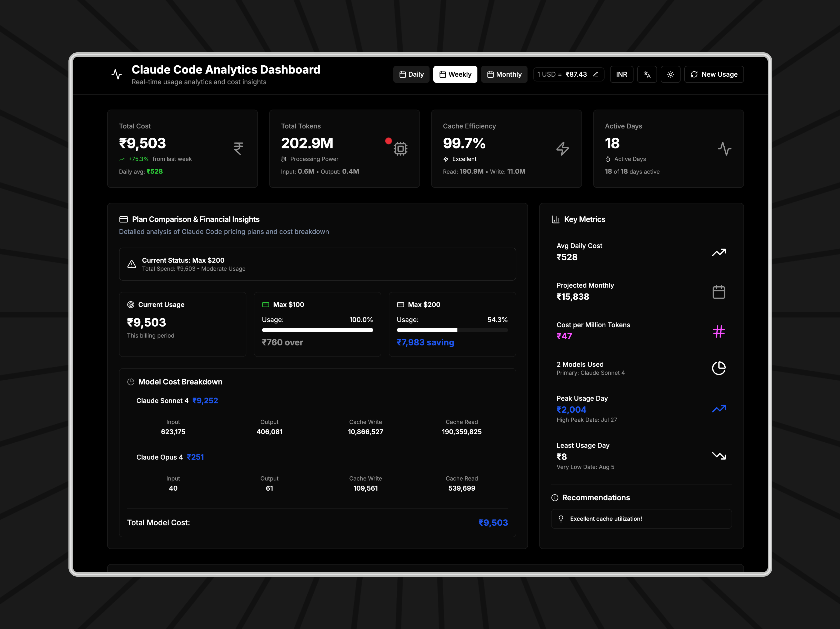Viewport: 840px width, 629px height.
Task: Click the warning triangle in Current Status
Action: (x=131, y=264)
